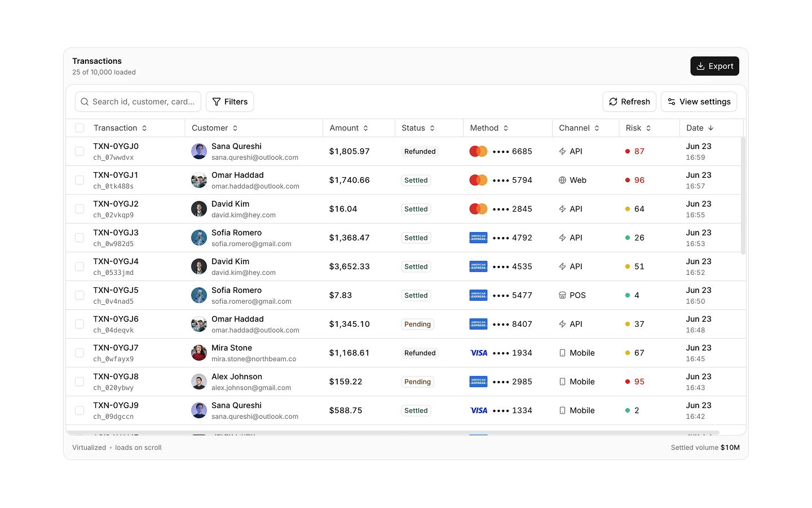Click the funnel icon in Filters

[217, 102]
